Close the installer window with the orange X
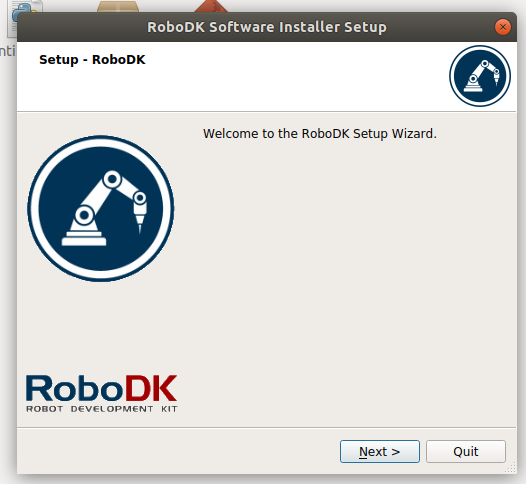Viewport: 526px width, 484px height. (503, 27)
